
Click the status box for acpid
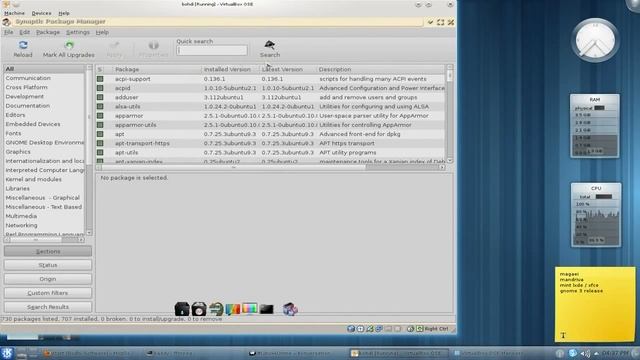click(x=100, y=88)
